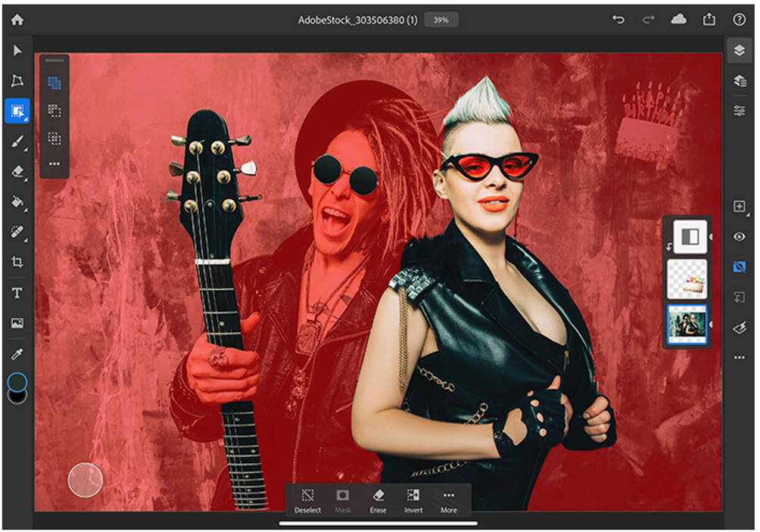Open More options in selection bar
The image size is (760, 532).
448,499
